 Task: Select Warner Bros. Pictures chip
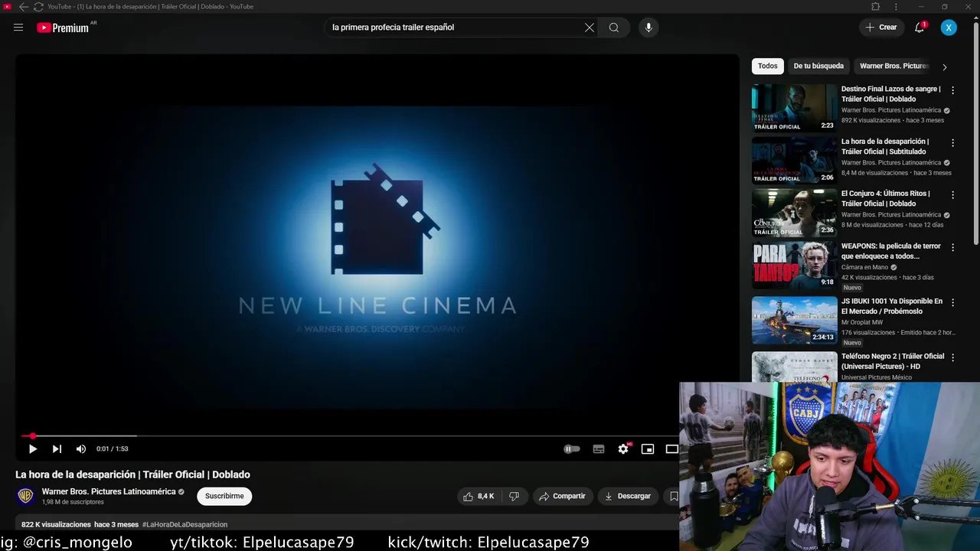pos(893,66)
